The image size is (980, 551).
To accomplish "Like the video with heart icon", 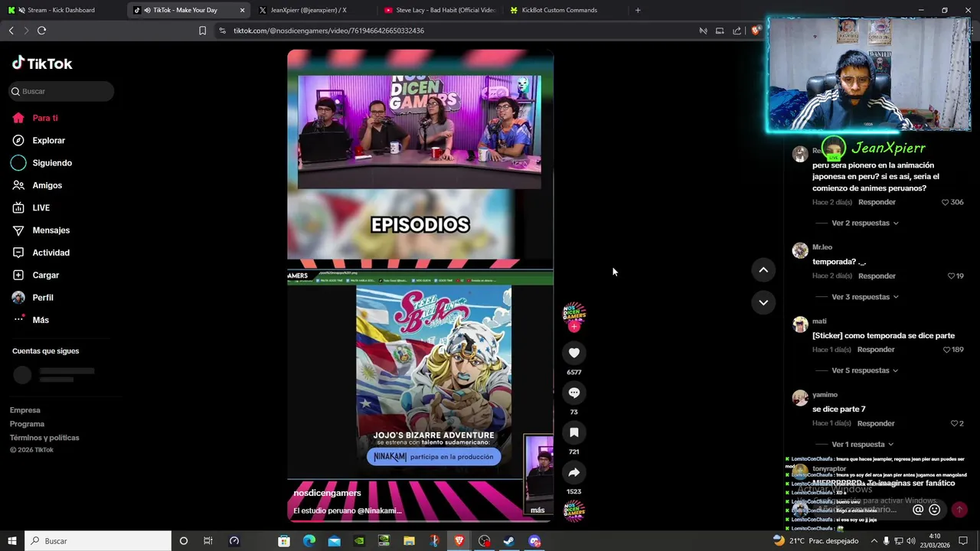I will 574,353.
